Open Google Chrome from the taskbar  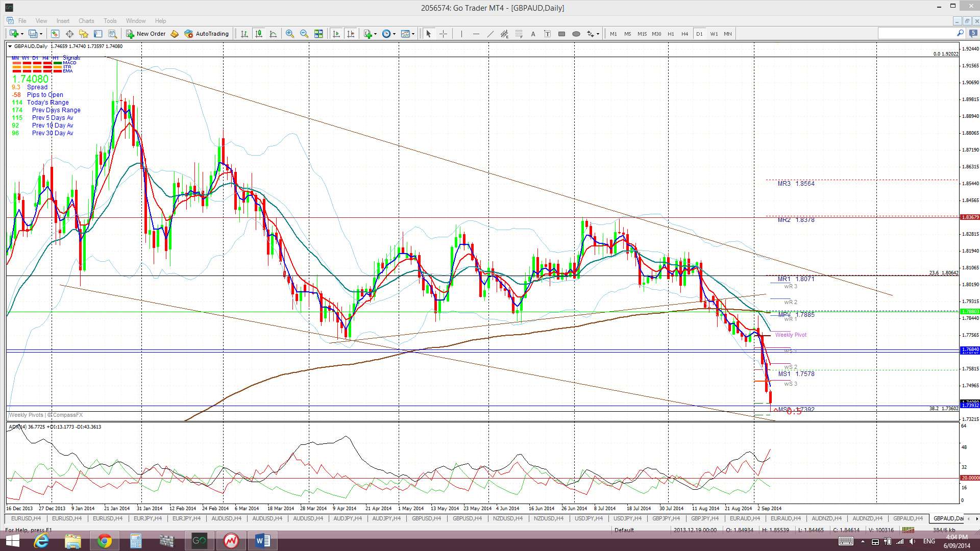click(104, 540)
